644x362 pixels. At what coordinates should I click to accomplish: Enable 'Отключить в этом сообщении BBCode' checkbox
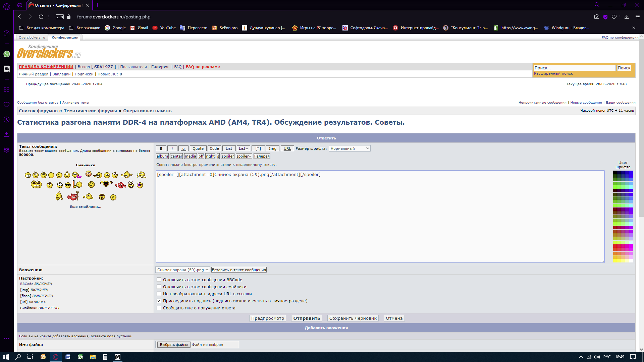coord(159,280)
